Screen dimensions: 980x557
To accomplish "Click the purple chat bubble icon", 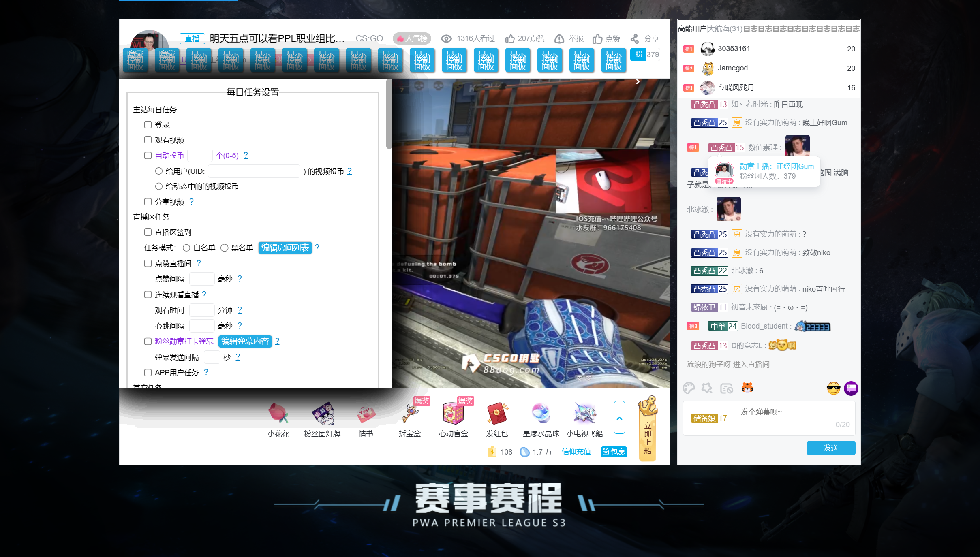I will [851, 388].
